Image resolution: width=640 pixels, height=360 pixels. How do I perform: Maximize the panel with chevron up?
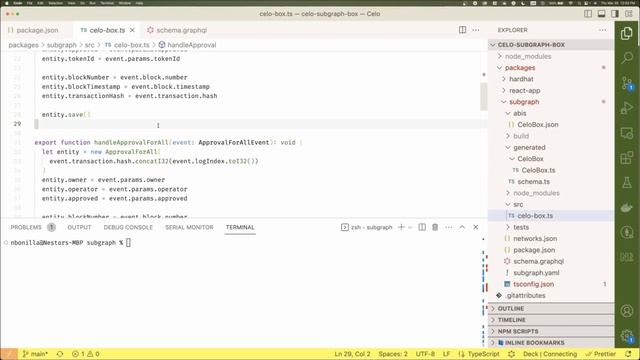point(462,227)
